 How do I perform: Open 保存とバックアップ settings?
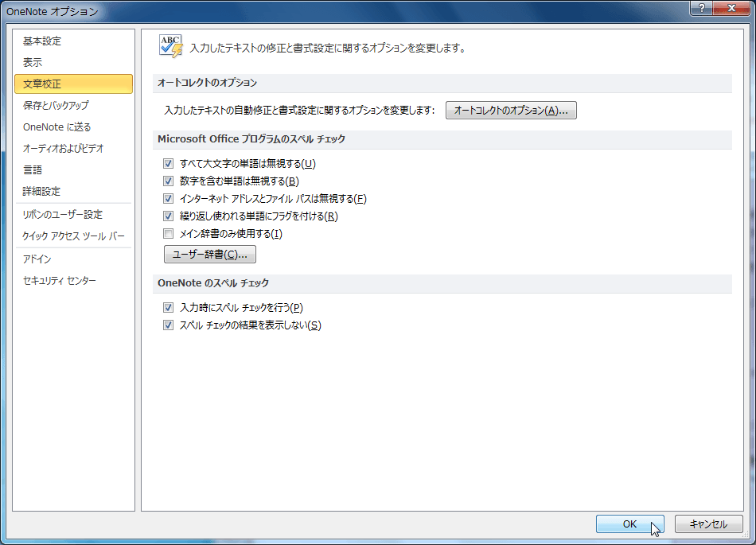[73, 105]
